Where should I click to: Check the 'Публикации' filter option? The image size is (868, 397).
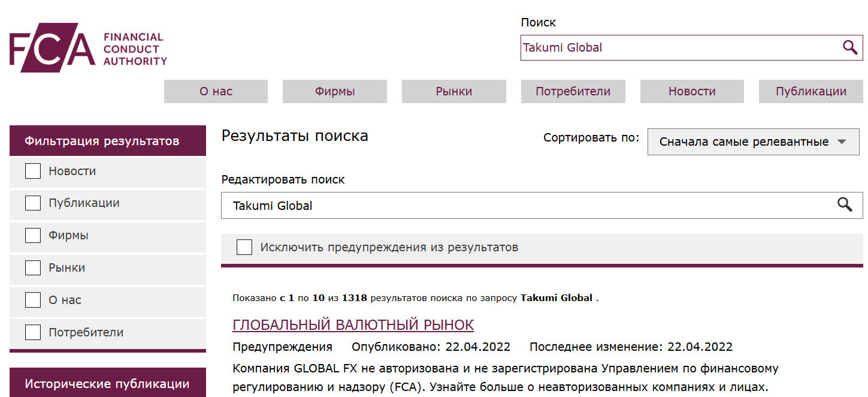click(x=32, y=203)
